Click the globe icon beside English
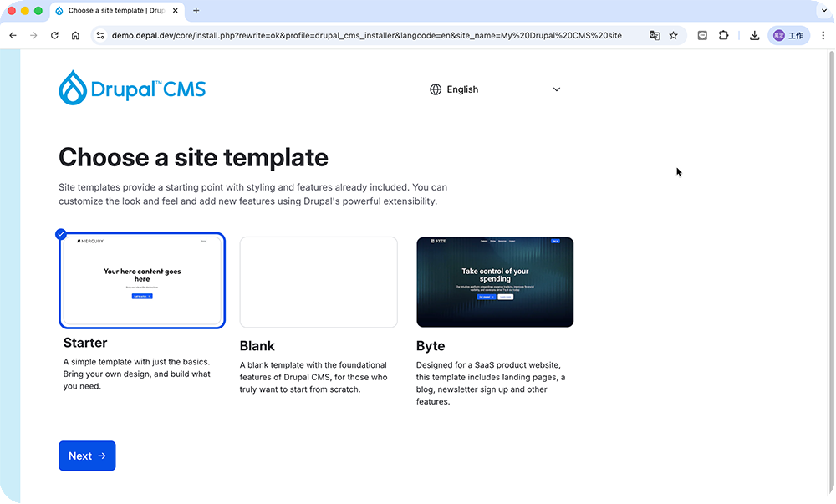This screenshot has height=504, width=836. coord(436,89)
